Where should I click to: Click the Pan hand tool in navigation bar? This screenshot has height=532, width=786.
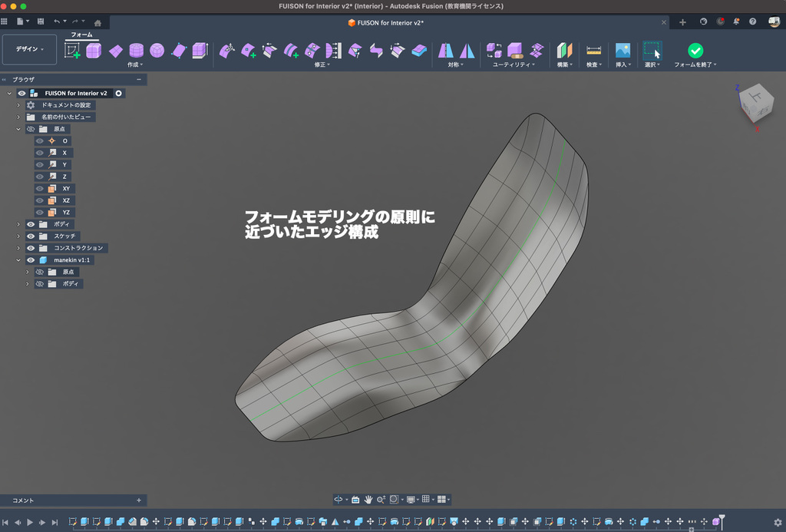click(368, 499)
